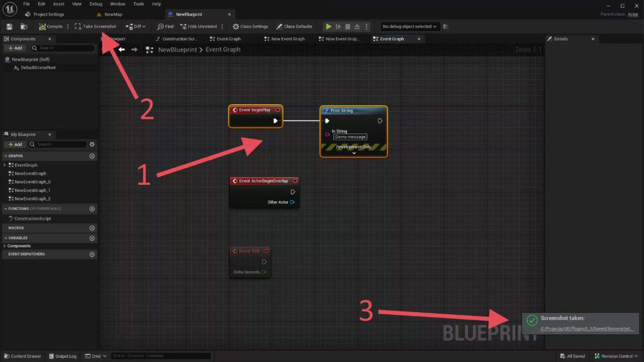
Task: Click the Stop simulation button
Action: (347, 27)
